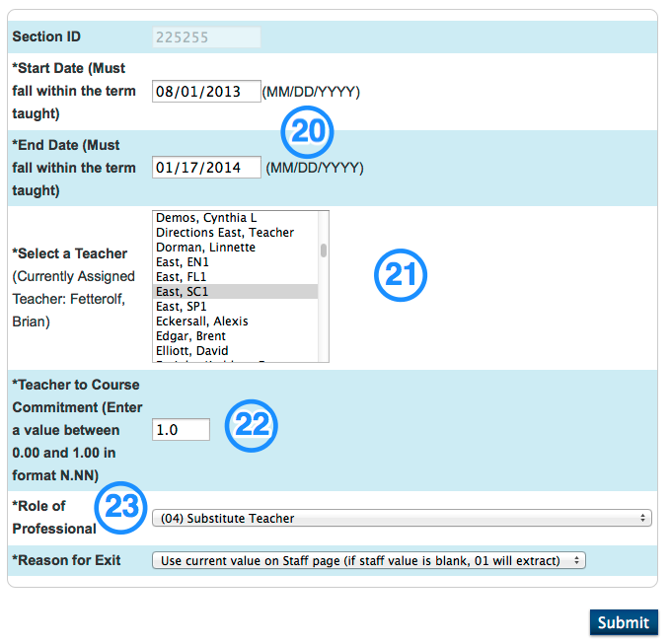Image resolution: width=670 pixels, height=644 pixels.
Task: Click the disabled Section ID field
Action: (206, 37)
